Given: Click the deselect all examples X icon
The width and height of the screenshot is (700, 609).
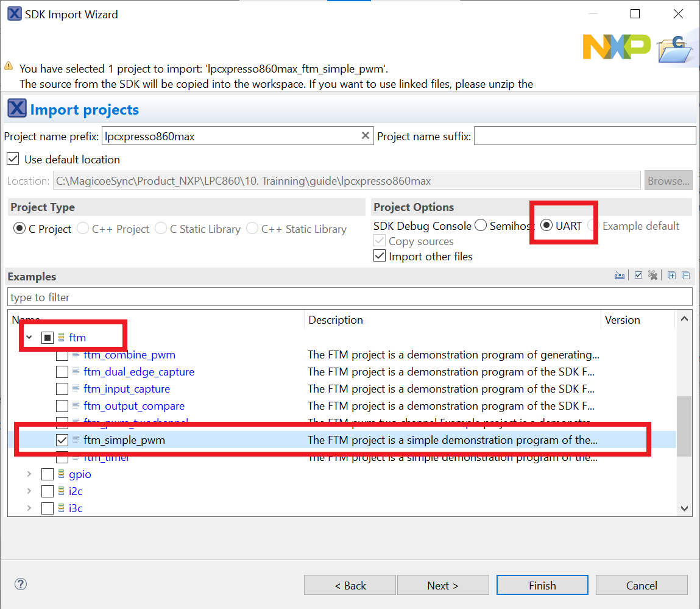Looking at the screenshot, I should coord(652,276).
